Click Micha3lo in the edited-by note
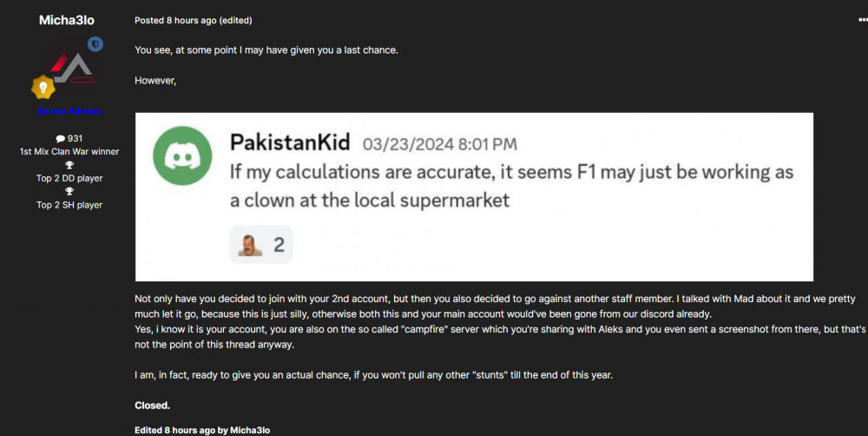 (x=256, y=430)
